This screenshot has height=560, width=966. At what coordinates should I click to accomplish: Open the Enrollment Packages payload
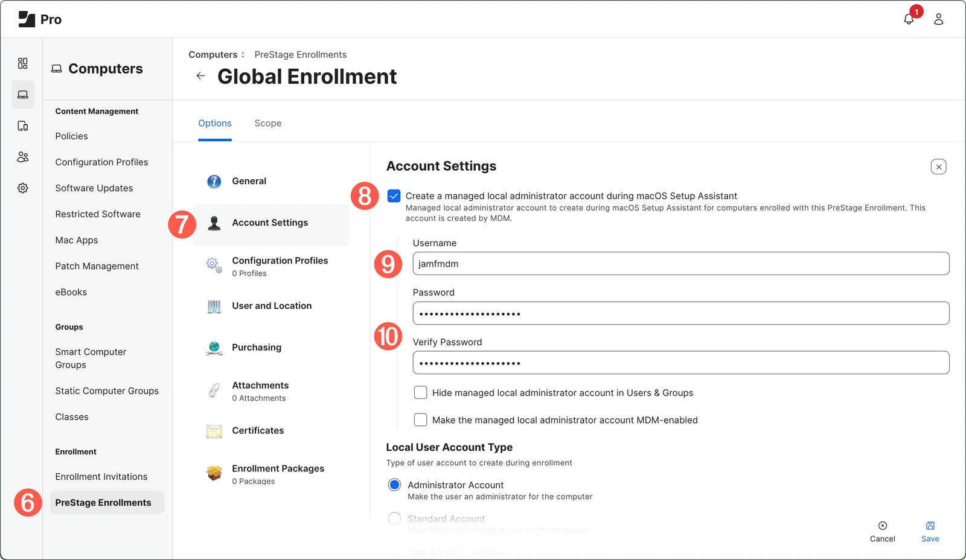pyautogui.click(x=278, y=468)
